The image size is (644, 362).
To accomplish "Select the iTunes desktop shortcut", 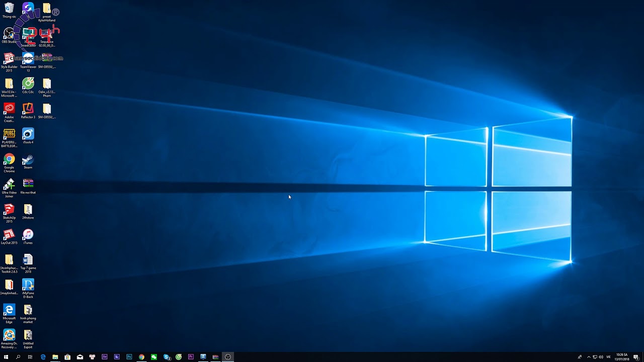I will (x=28, y=237).
